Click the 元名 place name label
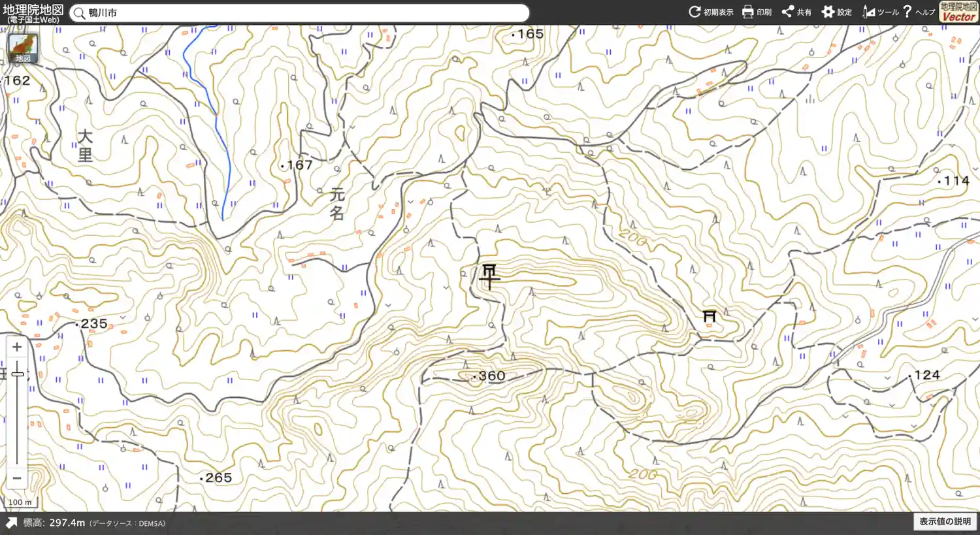 336,203
